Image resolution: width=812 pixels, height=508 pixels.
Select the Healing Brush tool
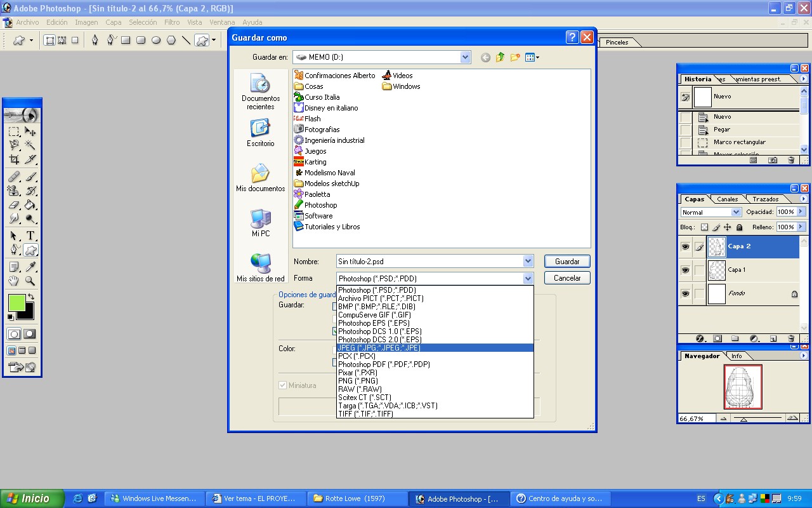tap(14, 177)
